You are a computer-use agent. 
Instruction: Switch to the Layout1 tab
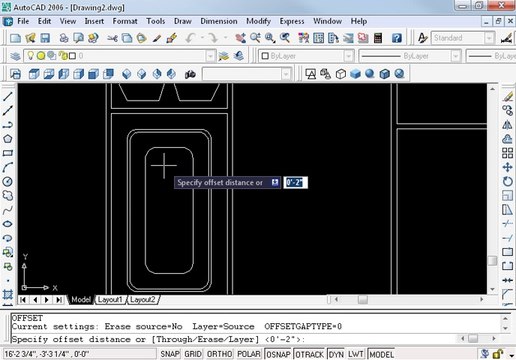point(110,300)
